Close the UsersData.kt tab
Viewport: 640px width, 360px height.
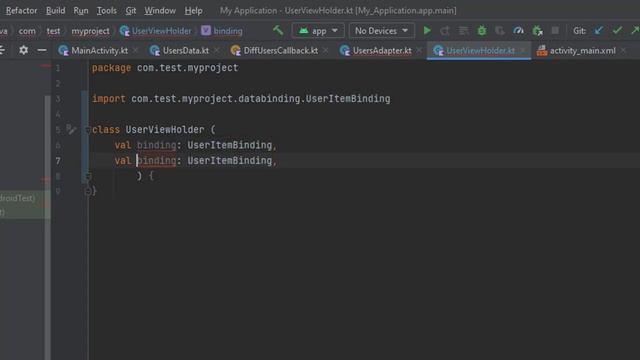[x=216, y=51]
